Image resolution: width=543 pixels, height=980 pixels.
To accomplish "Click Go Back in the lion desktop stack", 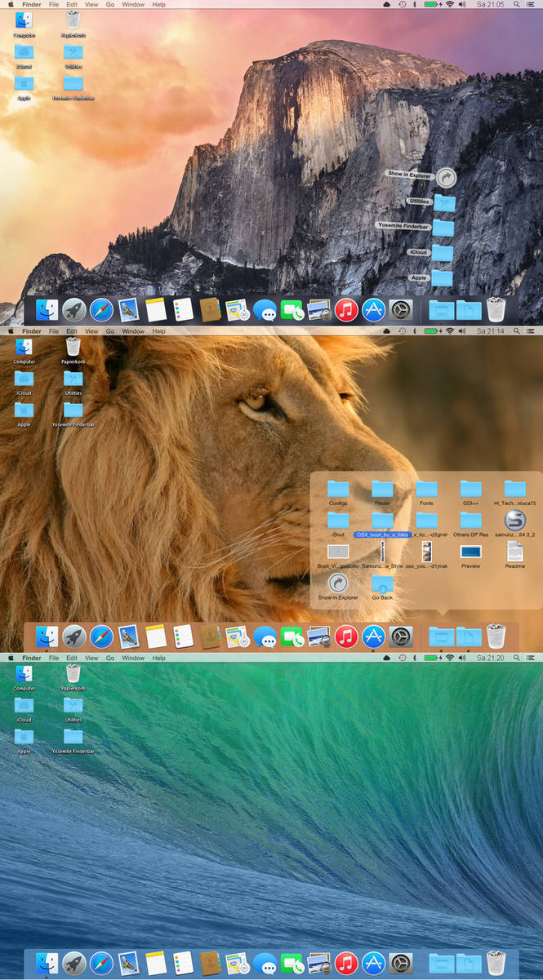I will (382, 583).
